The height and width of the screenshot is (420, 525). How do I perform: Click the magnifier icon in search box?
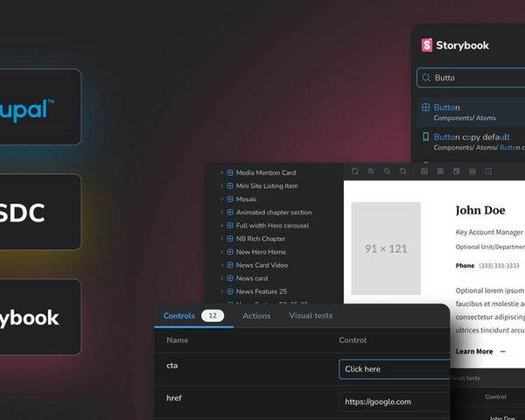click(426, 78)
